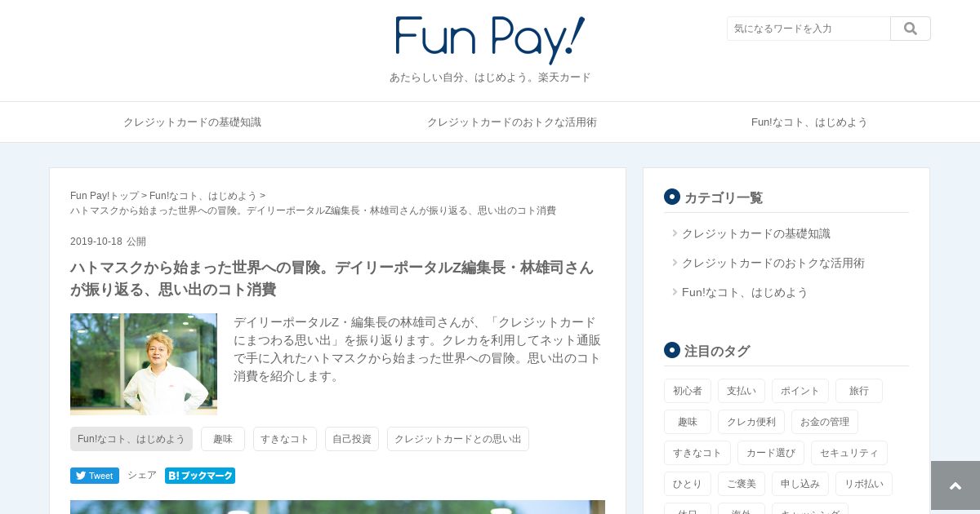
Task: Click the Fun Pay! logo
Action: 490,40
